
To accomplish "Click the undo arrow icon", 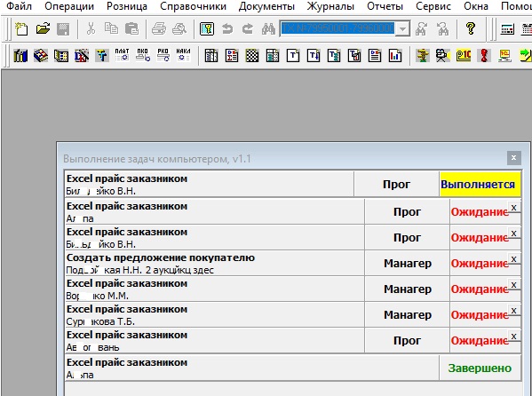I will (x=227, y=29).
